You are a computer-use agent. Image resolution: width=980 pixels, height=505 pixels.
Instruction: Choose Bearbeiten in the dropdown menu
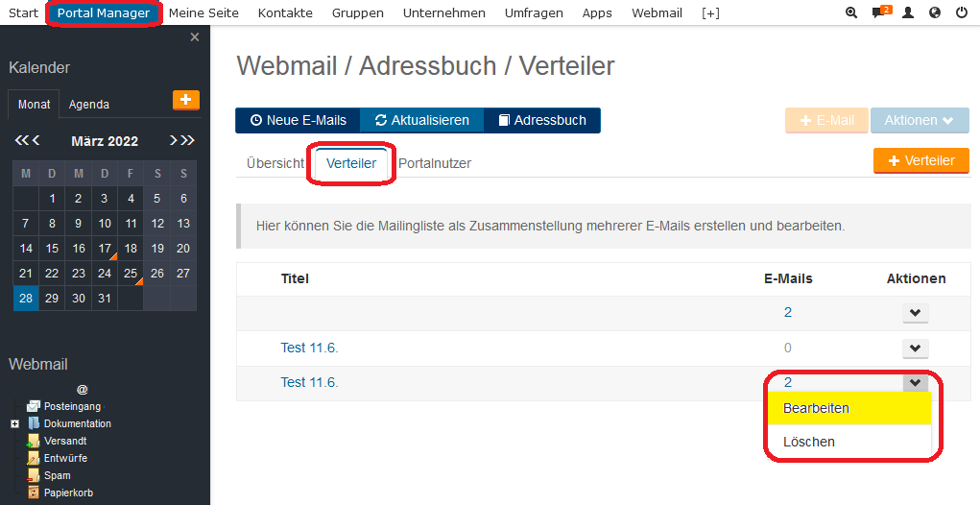849,408
